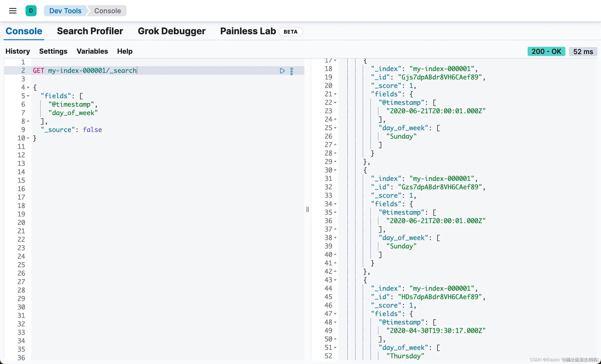The width and height of the screenshot is (601, 364).
Task: Open the hamburger navigation menu
Action: point(13,11)
